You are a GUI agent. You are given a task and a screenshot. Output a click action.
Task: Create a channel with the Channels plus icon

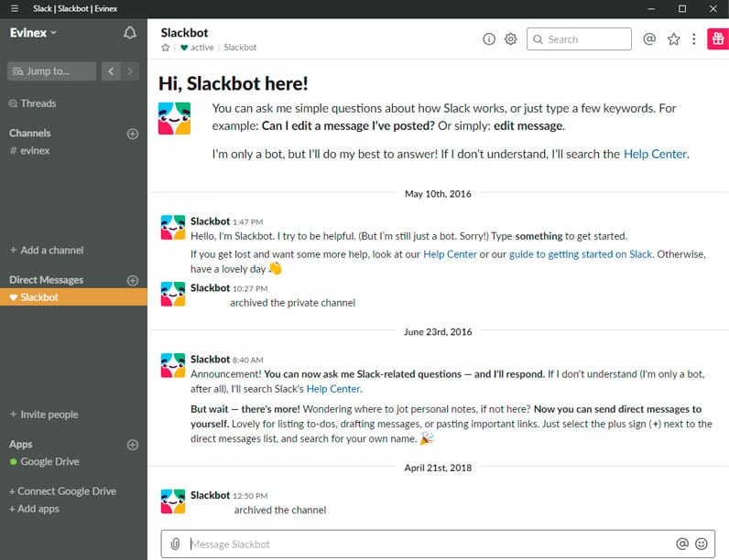[x=133, y=134]
